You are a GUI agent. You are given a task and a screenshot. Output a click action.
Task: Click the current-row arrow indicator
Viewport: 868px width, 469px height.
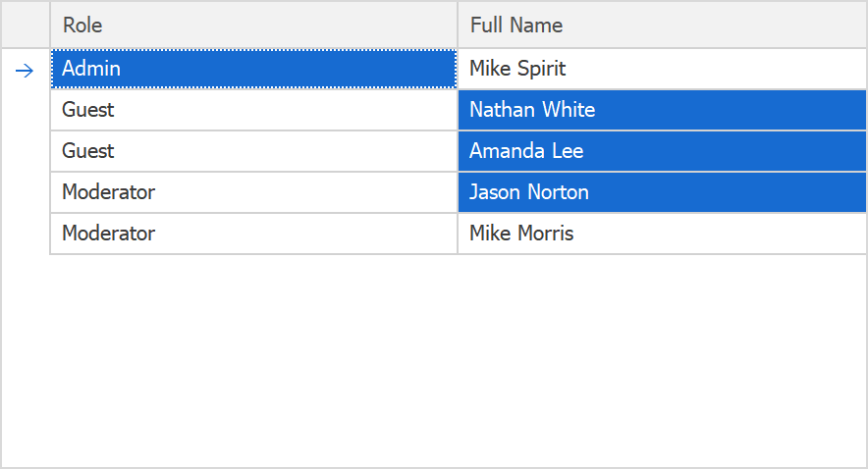[x=26, y=70]
